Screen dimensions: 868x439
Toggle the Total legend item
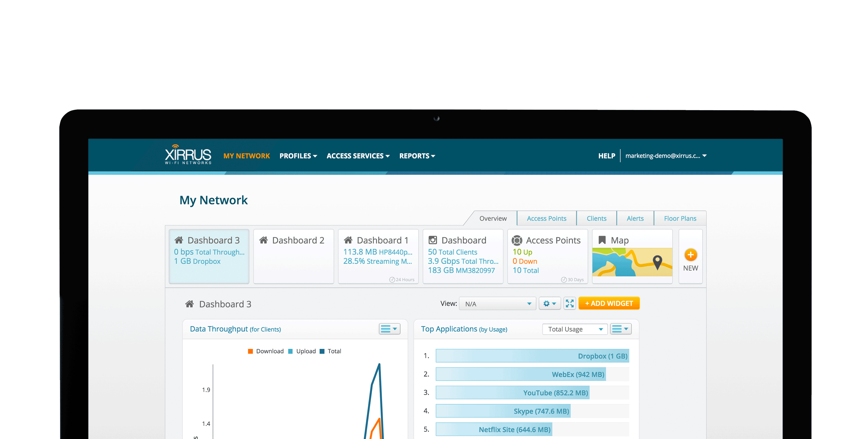point(330,351)
